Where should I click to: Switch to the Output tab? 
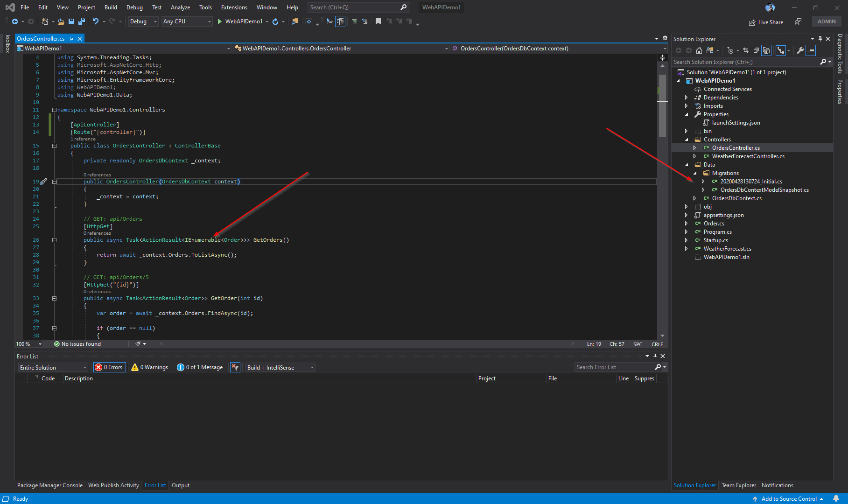pyautogui.click(x=181, y=485)
